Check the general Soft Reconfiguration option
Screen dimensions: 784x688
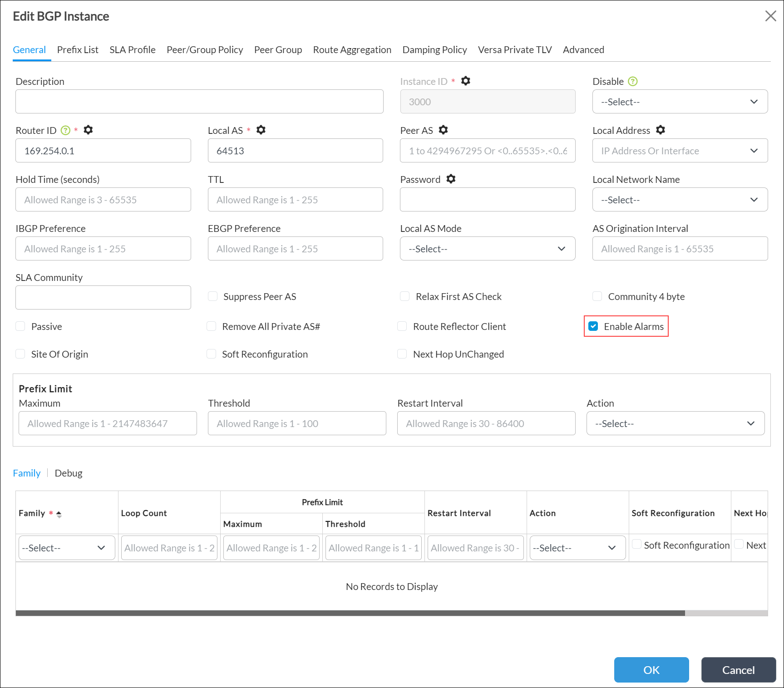[x=211, y=354]
